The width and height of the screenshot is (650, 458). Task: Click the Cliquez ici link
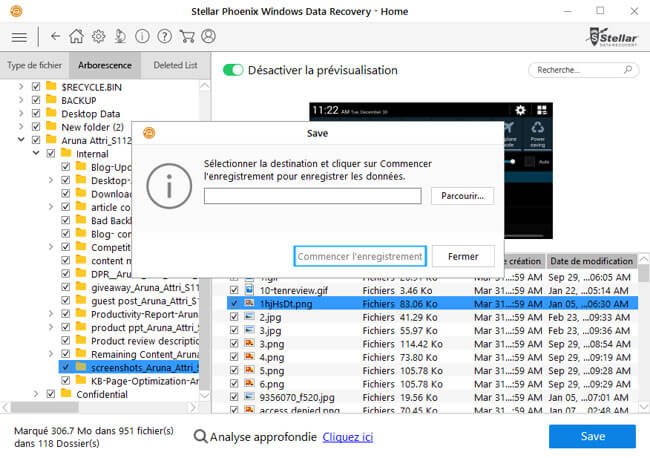point(347,437)
